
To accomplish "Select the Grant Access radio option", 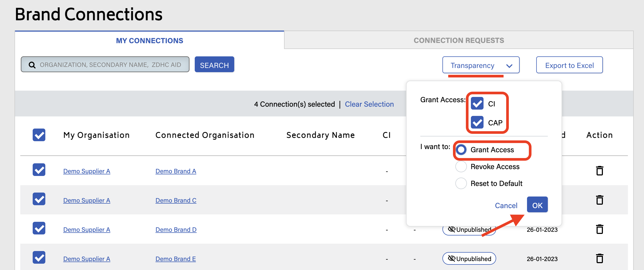I will point(461,150).
